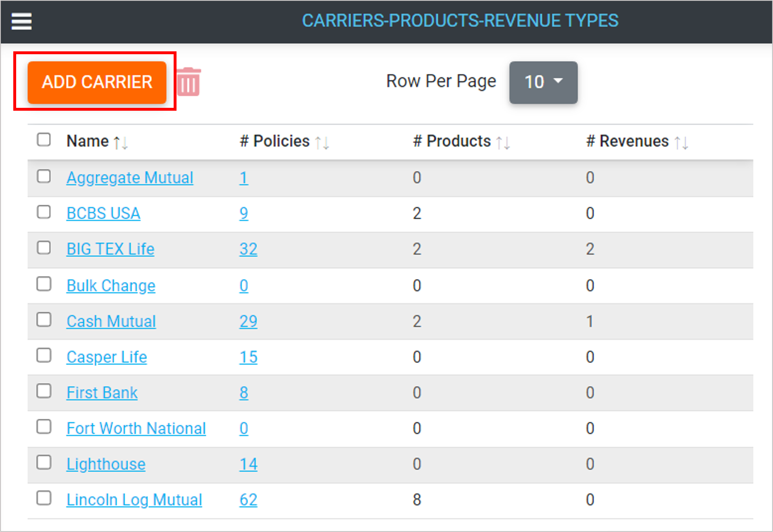Check the Aggregate Mutual row checkbox
This screenshot has height=532, width=773.
click(x=44, y=176)
